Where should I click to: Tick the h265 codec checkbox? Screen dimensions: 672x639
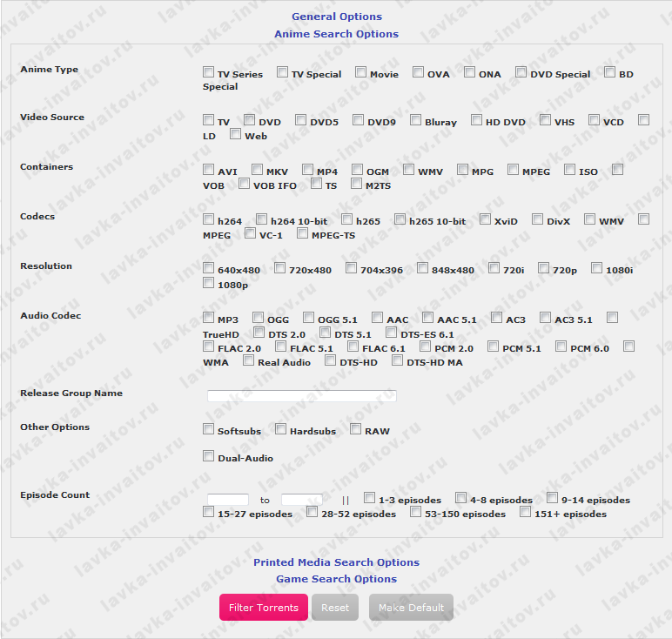click(346, 219)
